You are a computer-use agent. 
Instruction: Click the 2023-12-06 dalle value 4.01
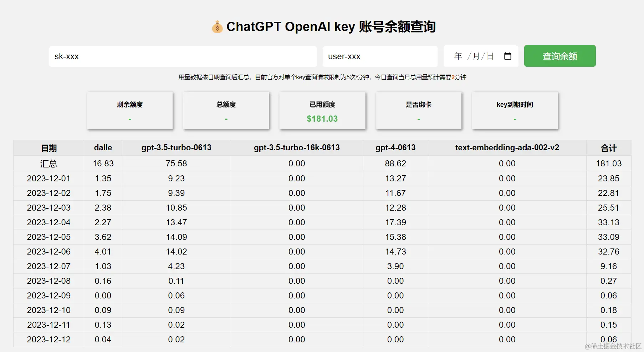tap(103, 252)
